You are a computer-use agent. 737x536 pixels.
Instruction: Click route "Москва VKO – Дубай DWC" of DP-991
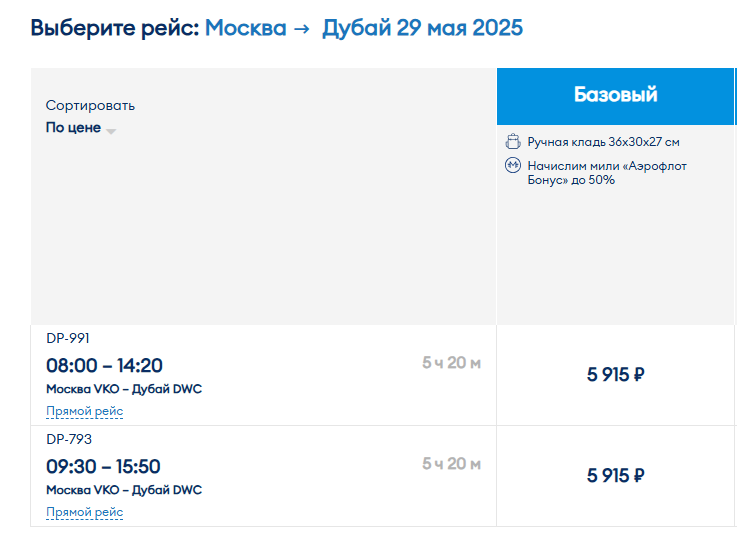point(124,389)
